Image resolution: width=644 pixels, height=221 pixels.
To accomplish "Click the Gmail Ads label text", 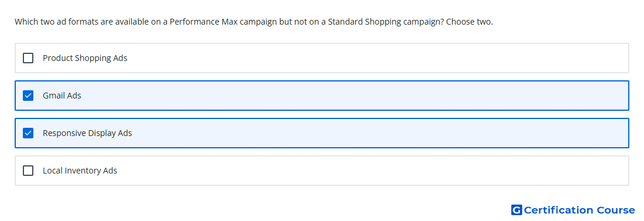I will click(x=62, y=96).
